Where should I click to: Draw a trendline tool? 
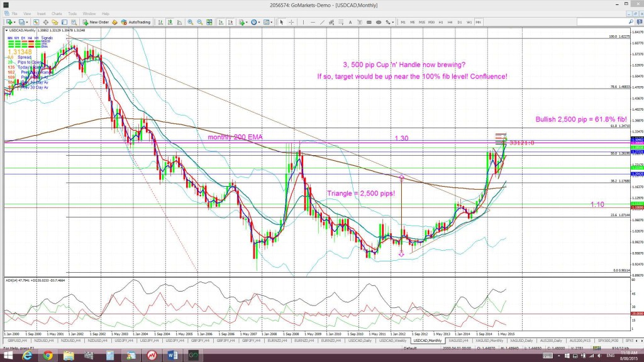(322, 22)
